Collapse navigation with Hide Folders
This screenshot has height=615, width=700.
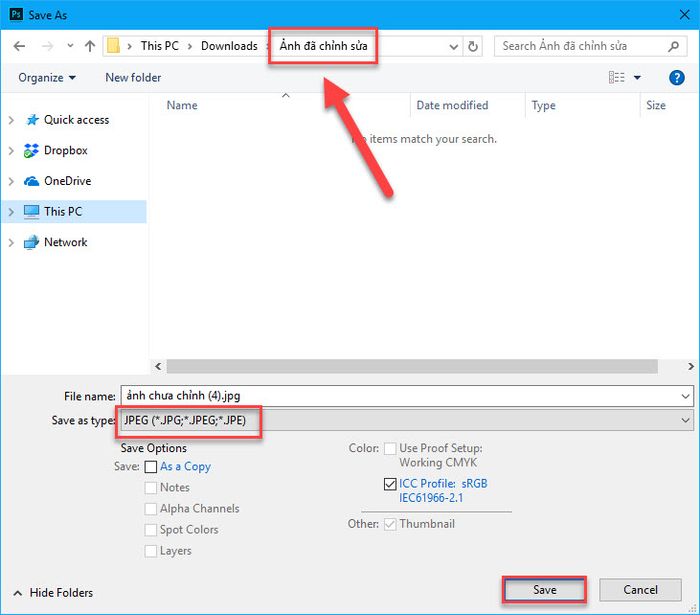coord(54,593)
